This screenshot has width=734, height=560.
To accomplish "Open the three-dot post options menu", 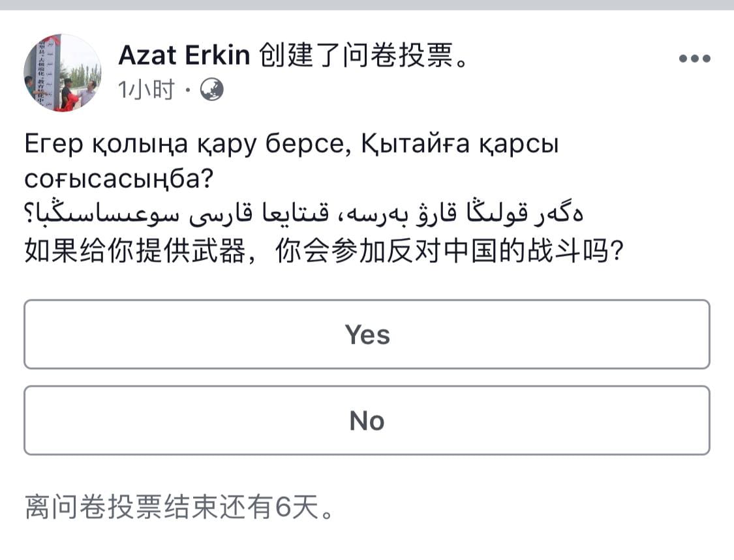I will pos(694,59).
